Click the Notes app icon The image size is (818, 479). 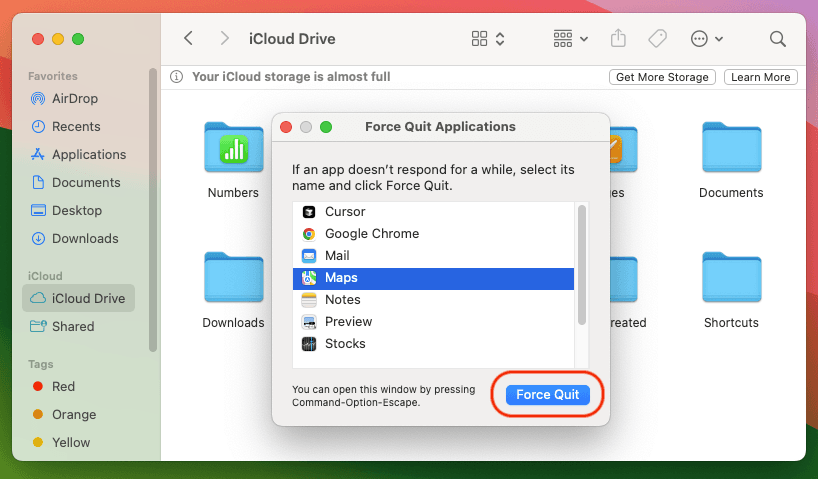pos(309,300)
